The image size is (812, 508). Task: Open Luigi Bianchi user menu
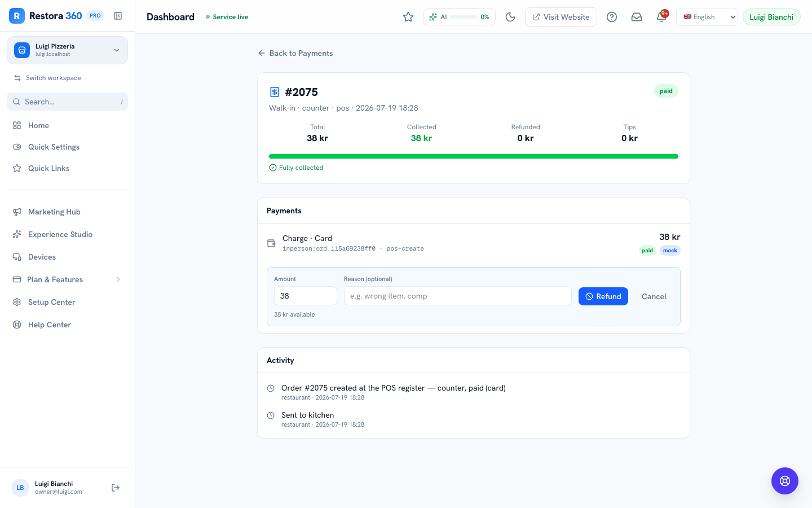pos(771,17)
